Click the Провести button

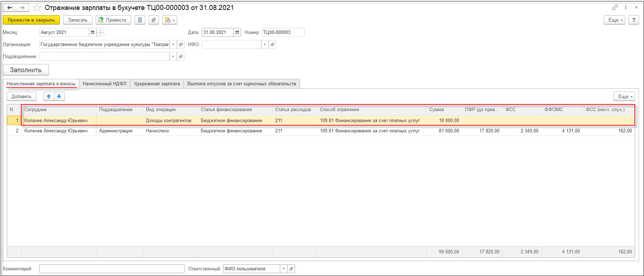coord(113,20)
